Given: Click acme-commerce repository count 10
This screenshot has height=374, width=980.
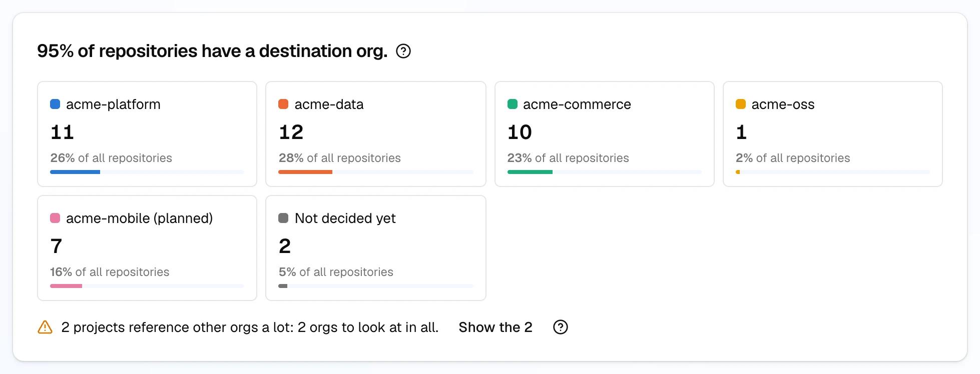Looking at the screenshot, I should [520, 132].
